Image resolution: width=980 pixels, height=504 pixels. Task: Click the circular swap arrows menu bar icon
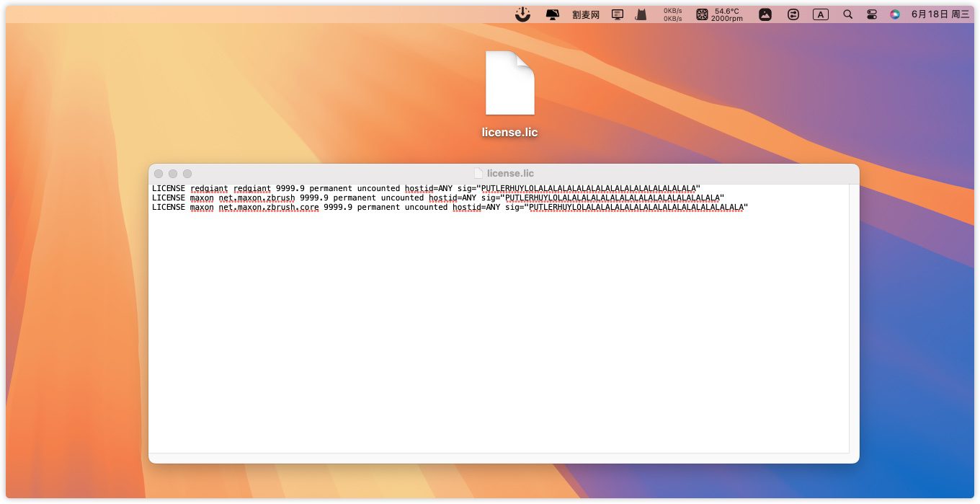pos(793,14)
